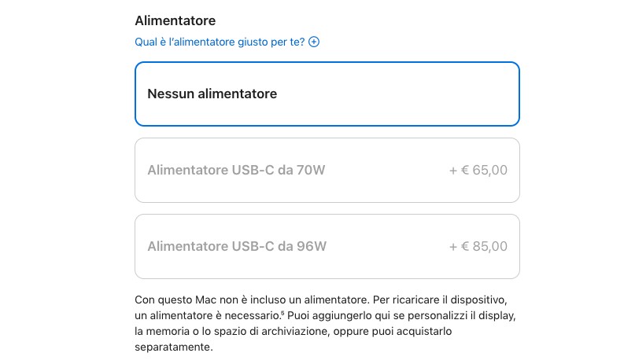Click the "Nessun alimentatore" label text

point(212,94)
